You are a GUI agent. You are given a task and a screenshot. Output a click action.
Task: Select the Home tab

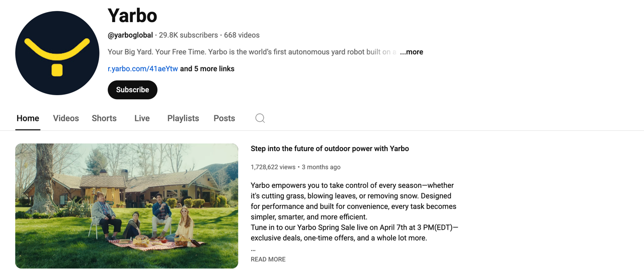click(28, 118)
